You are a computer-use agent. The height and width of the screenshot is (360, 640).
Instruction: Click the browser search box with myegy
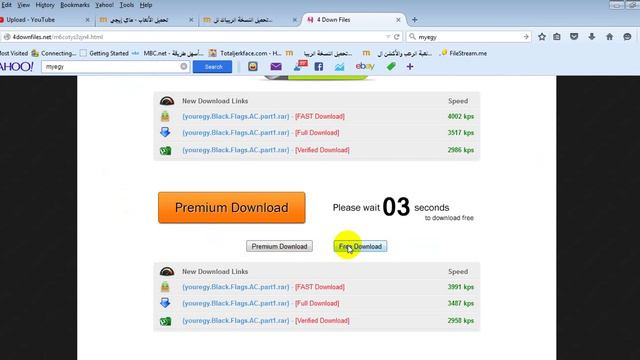coord(469,37)
